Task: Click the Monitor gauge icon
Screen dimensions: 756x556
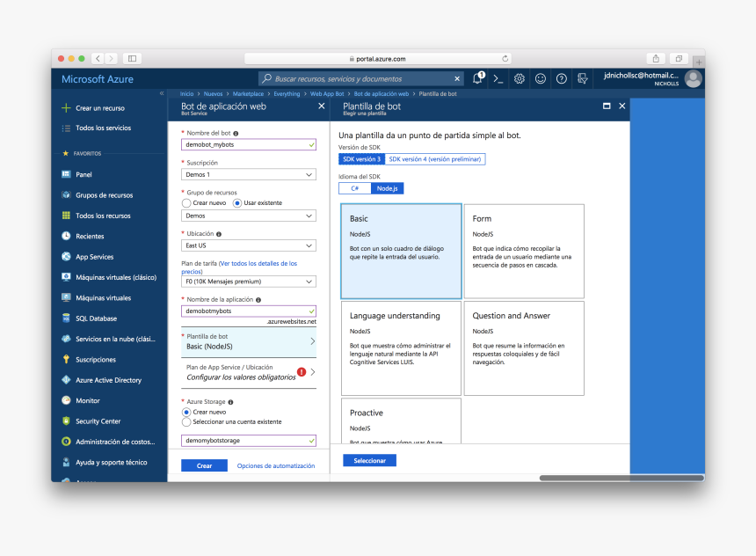Action: click(66, 400)
